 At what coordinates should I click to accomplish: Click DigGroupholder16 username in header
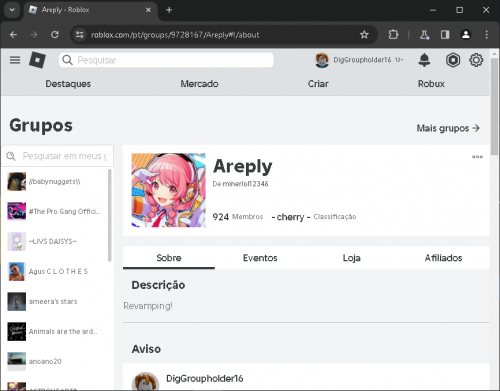click(x=362, y=60)
